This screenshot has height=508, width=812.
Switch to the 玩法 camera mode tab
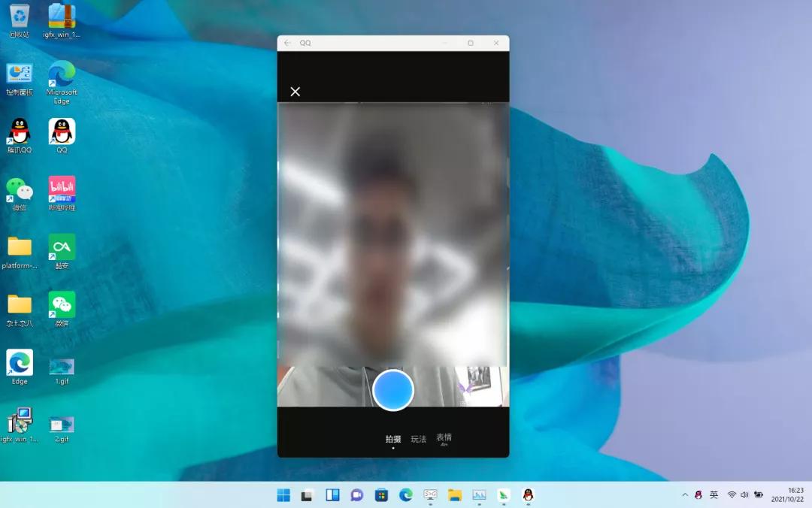click(418, 439)
